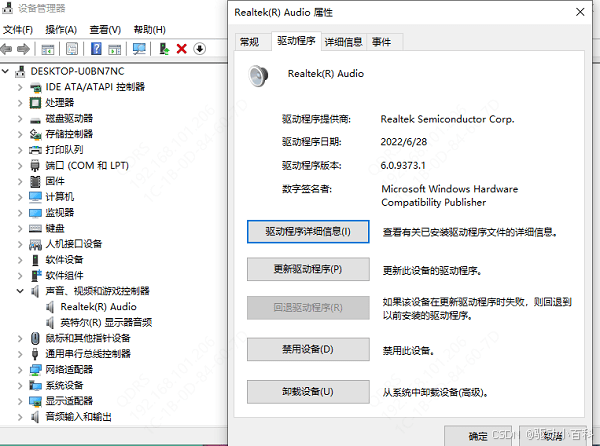Click the display adapters (显示适配器) icon
This screenshot has width=600, height=446.
click(35, 401)
